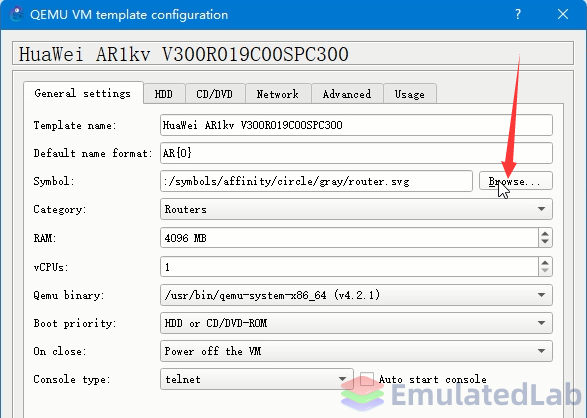
Task: Click the vCPUs value field
Action: [x=349, y=266]
